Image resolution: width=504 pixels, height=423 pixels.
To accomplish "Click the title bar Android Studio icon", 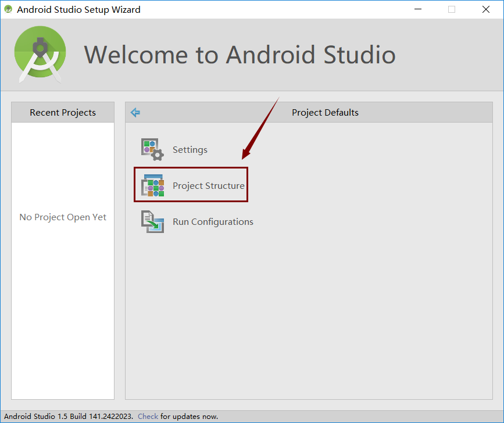I will point(8,9).
